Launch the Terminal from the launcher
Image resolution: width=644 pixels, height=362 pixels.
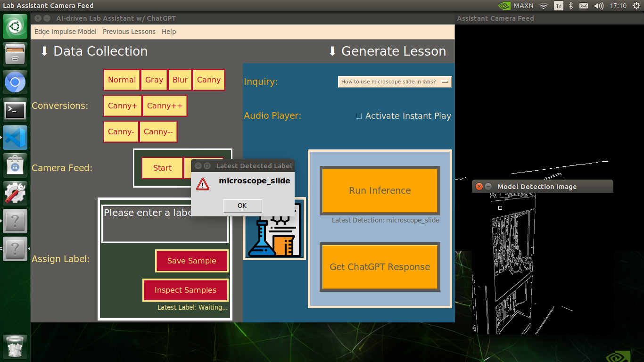15,110
